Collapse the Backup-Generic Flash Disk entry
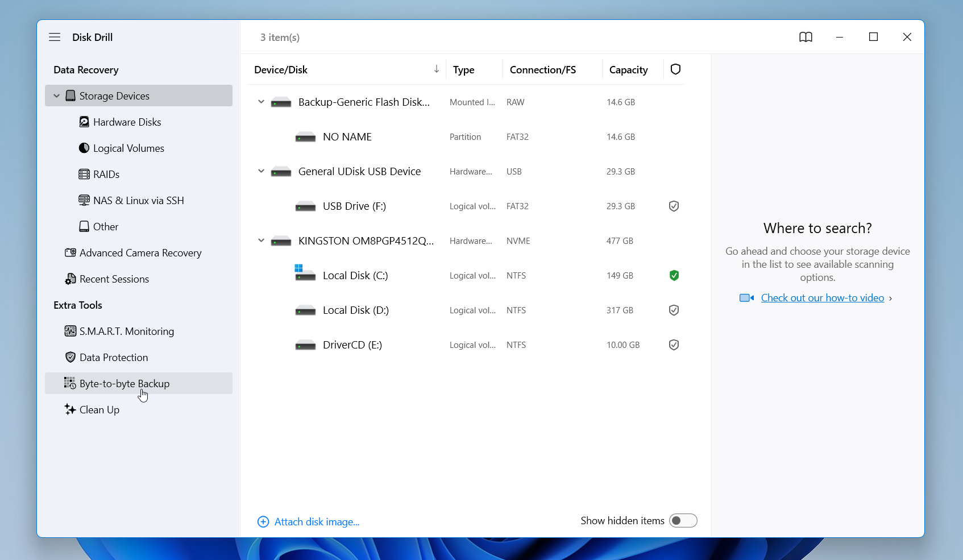Screen dimensions: 963x560 click(261, 102)
